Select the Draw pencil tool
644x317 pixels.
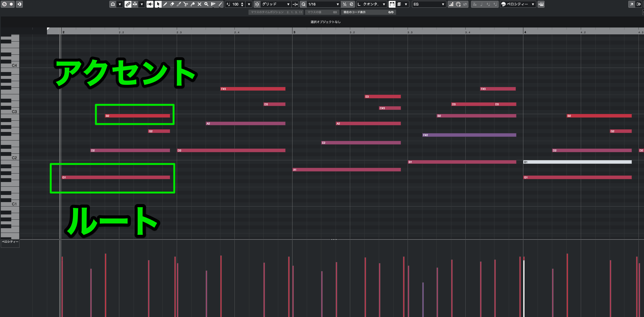tap(165, 4)
